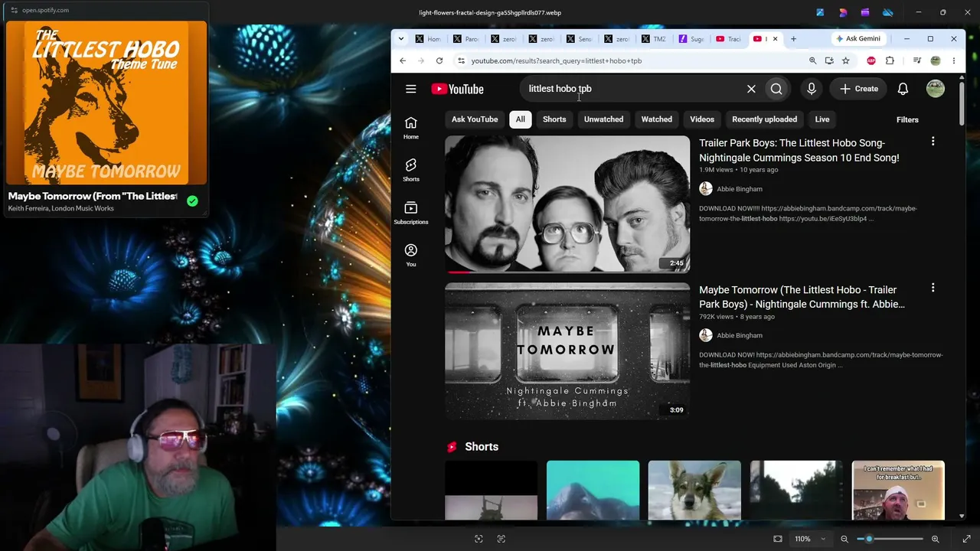Select the All filter chip

pyautogui.click(x=520, y=119)
